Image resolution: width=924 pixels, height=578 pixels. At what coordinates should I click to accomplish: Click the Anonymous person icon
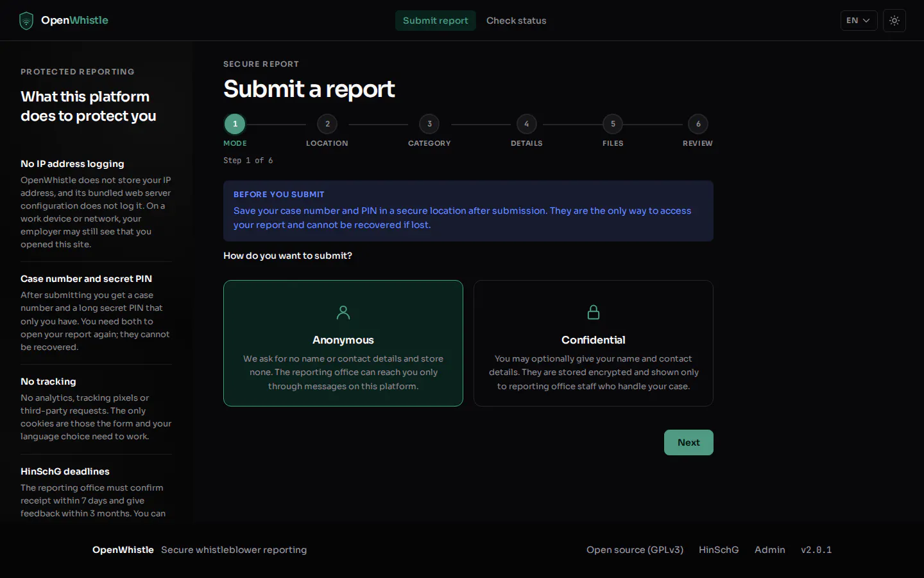[343, 312]
